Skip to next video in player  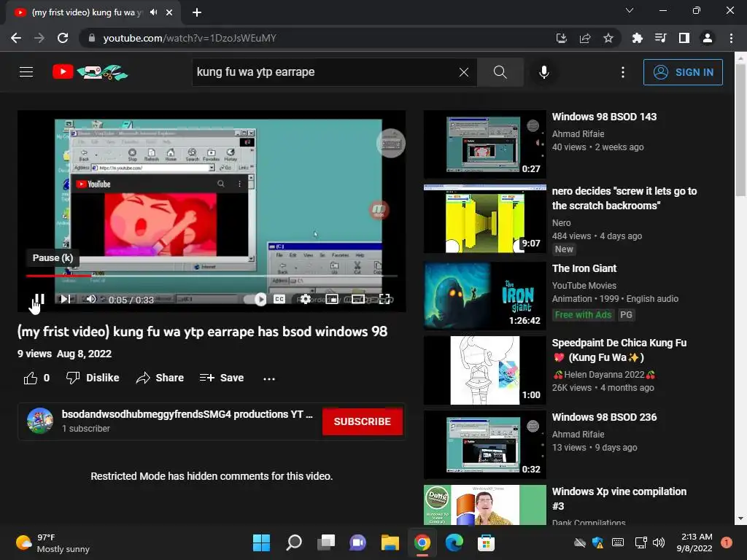(66, 299)
